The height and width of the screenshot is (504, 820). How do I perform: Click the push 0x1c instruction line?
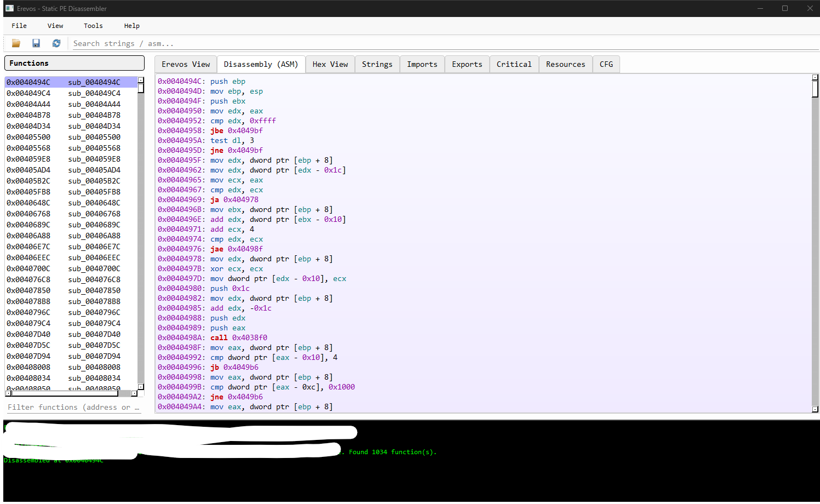click(204, 288)
